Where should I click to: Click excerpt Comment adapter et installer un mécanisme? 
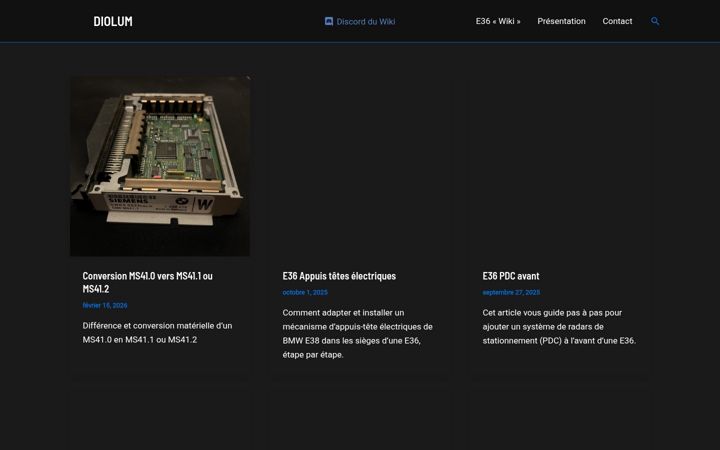[x=358, y=333]
